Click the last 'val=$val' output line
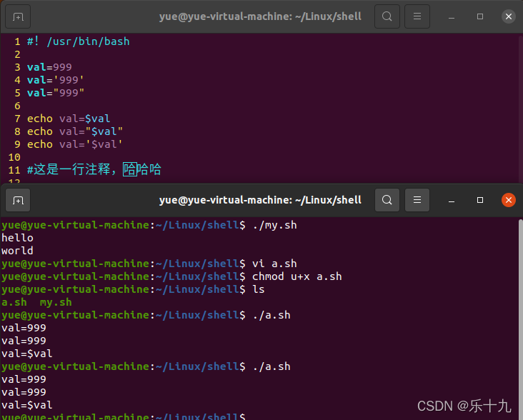 pos(26,405)
